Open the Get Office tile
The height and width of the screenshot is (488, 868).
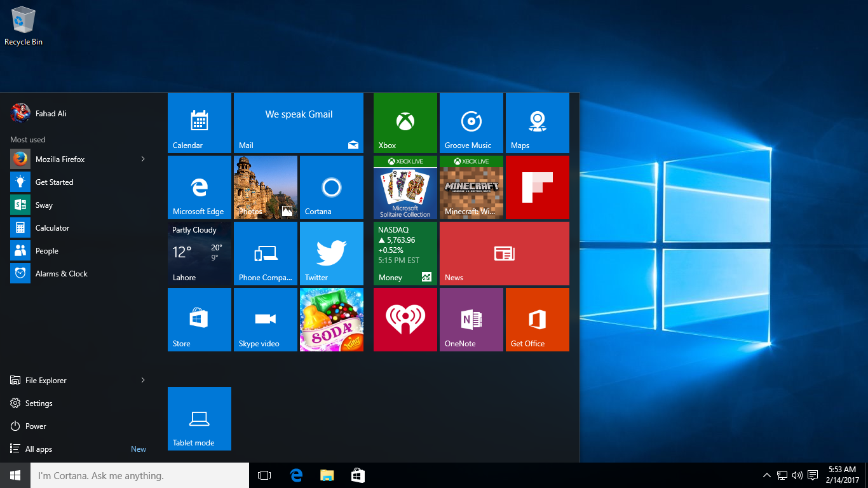538,320
